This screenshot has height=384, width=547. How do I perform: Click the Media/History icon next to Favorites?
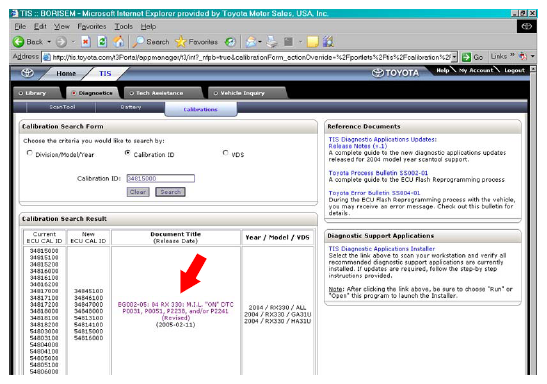coord(230,42)
